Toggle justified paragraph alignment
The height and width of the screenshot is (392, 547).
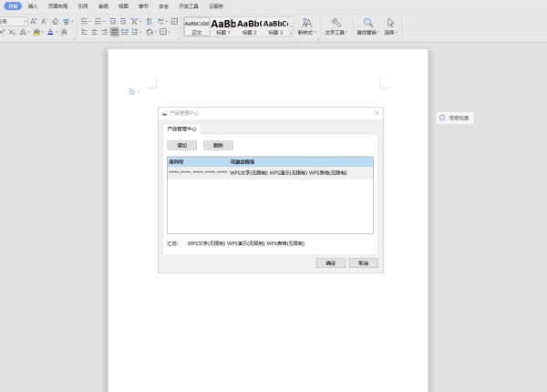pos(115,32)
